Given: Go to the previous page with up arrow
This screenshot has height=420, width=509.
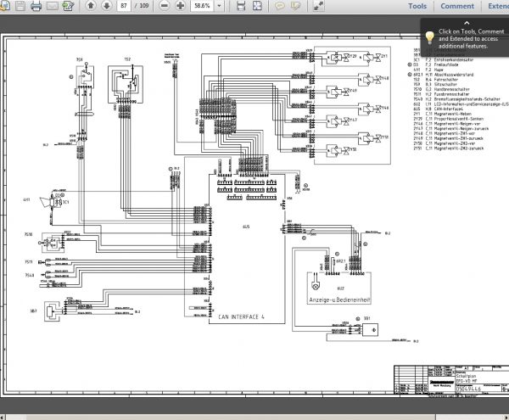Looking at the screenshot, I should 91,6.
